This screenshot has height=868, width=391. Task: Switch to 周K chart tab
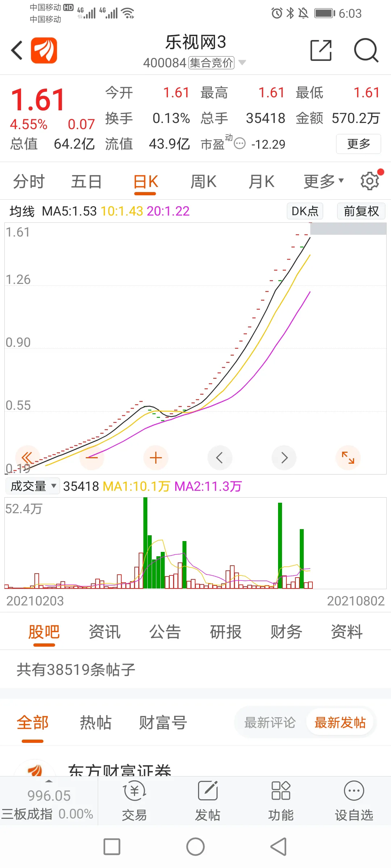point(203,181)
